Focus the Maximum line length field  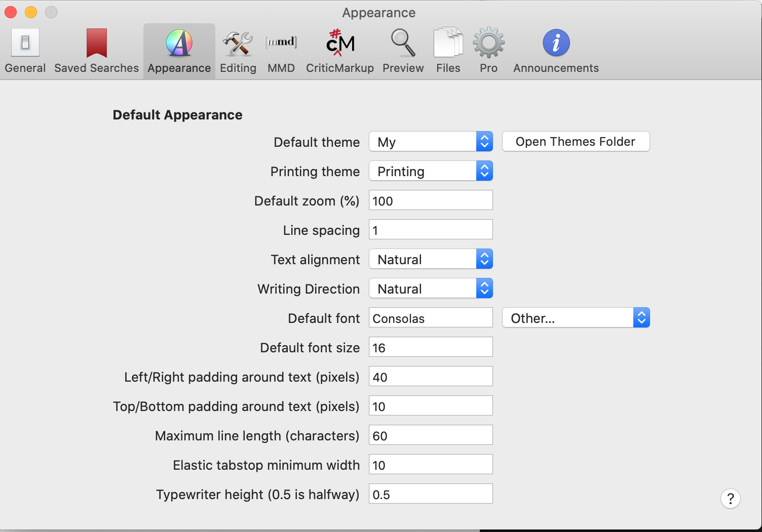point(431,435)
